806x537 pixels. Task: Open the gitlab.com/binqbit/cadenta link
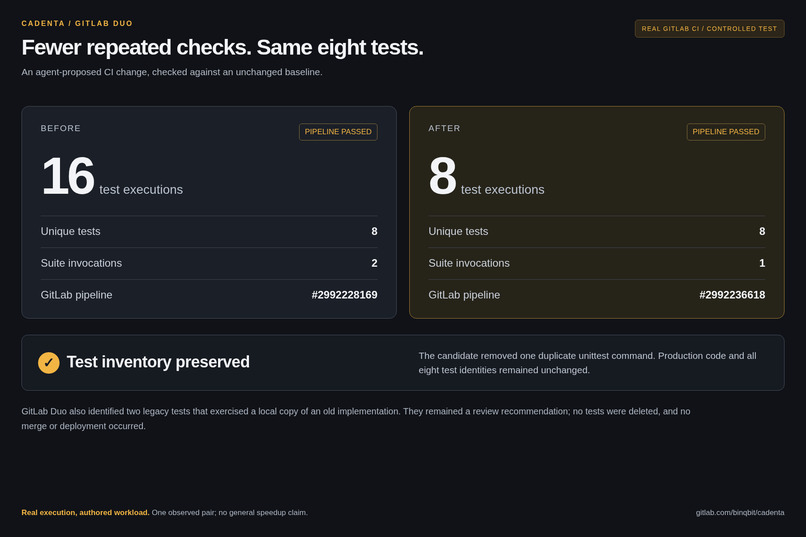(x=740, y=512)
